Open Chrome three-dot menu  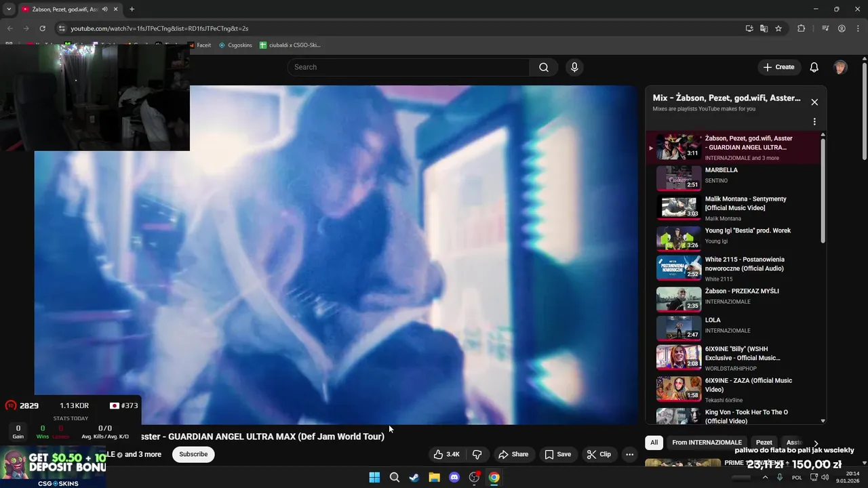(858, 28)
